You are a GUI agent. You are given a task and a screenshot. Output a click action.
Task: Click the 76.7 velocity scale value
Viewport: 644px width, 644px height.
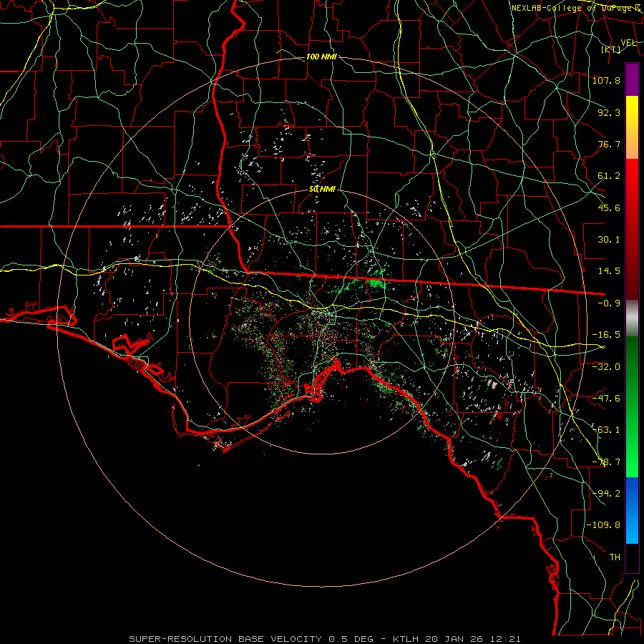(x=609, y=144)
